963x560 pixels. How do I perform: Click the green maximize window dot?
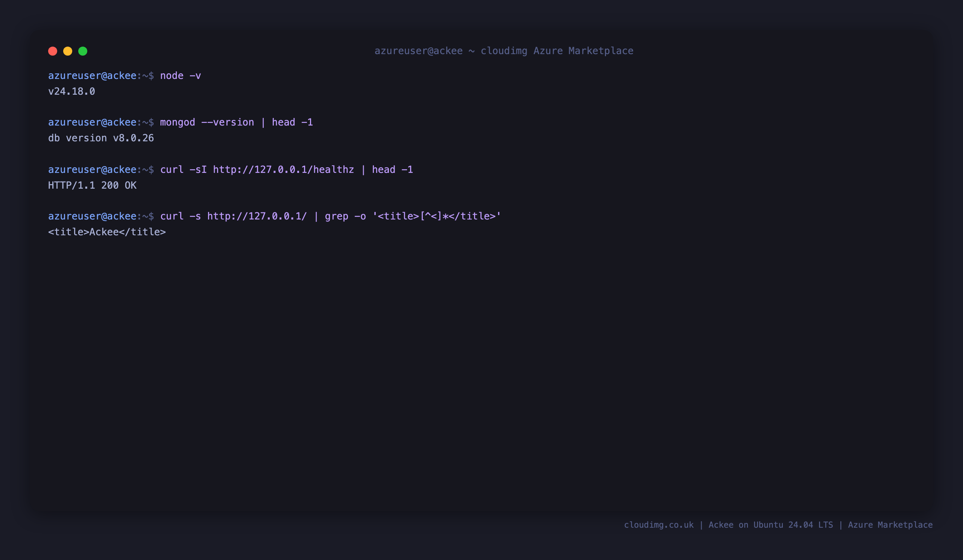pyautogui.click(x=83, y=51)
